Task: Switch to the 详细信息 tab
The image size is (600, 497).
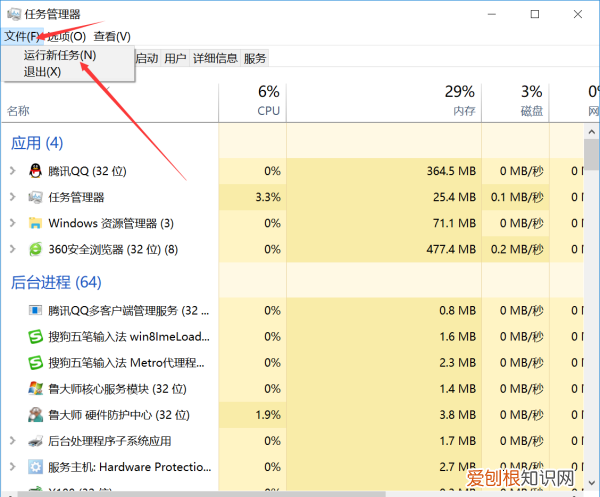Action: (215, 59)
